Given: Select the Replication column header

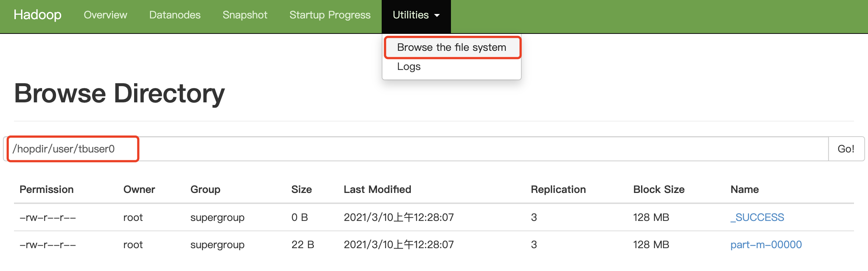Looking at the screenshot, I should 558,190.
